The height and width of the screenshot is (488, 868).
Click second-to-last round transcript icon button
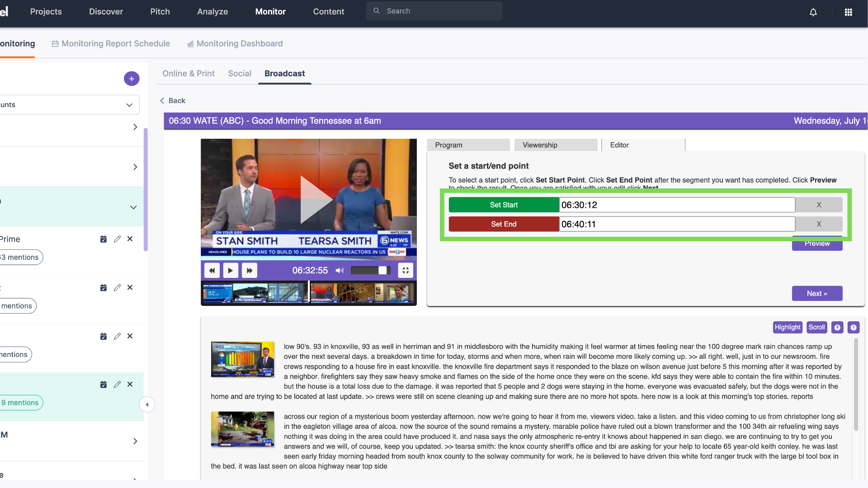[837, 328]
